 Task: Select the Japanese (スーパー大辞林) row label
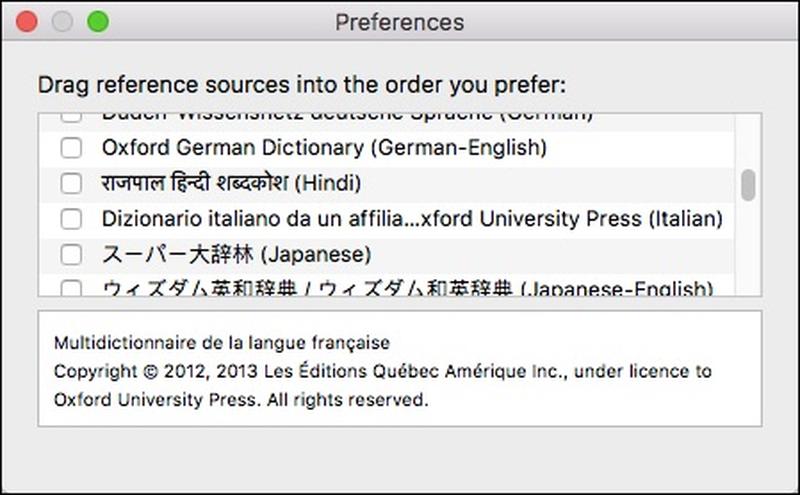(x=236, y=254)
